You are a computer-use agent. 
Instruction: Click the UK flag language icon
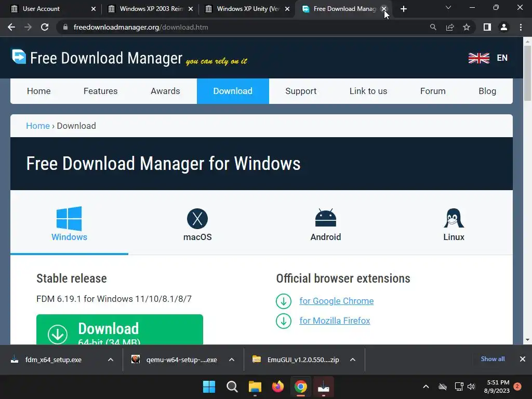(478, 58)
